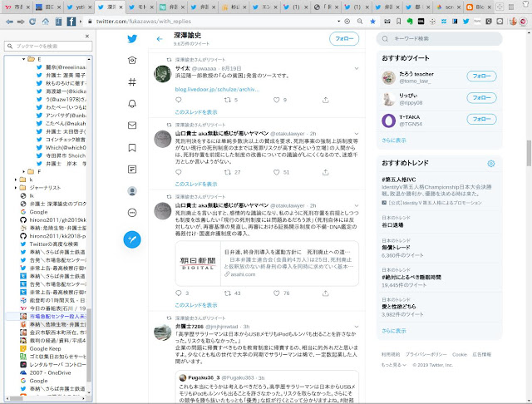
Task: Show more trends at the bottom of the trends list
Action: point(393,331)
